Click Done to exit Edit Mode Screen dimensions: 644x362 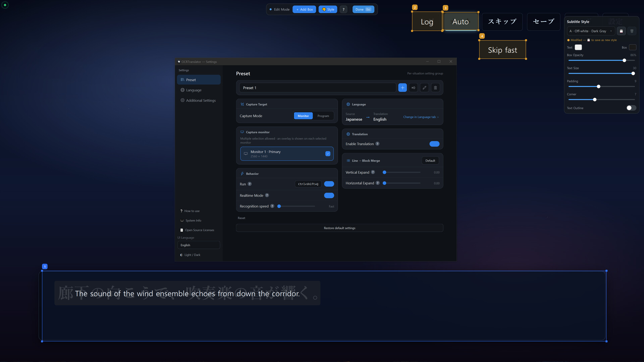(x=363, y=9)
